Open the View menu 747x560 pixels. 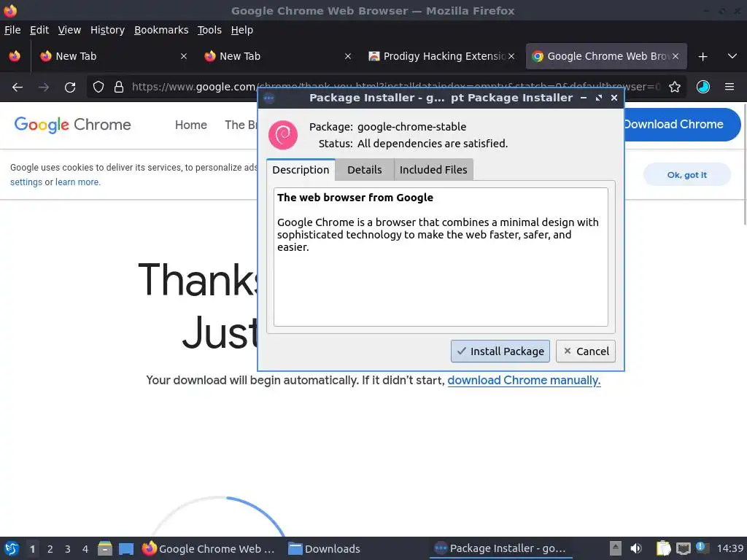69,30
